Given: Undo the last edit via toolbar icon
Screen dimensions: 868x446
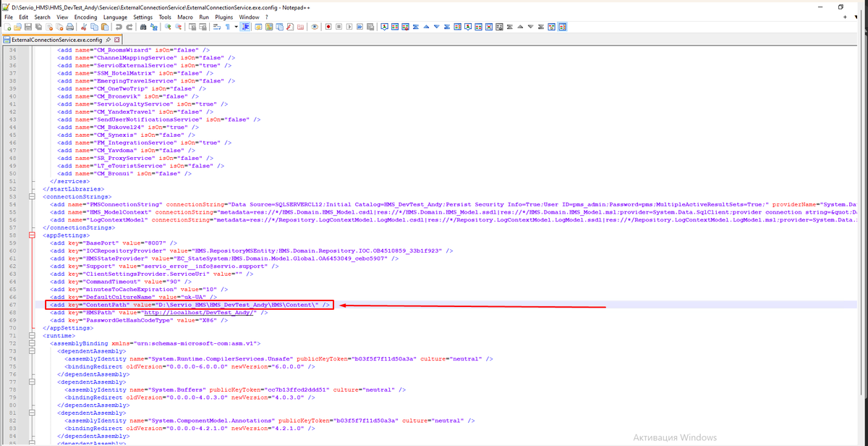Looking at the screenshot, I should coord(118,26).
